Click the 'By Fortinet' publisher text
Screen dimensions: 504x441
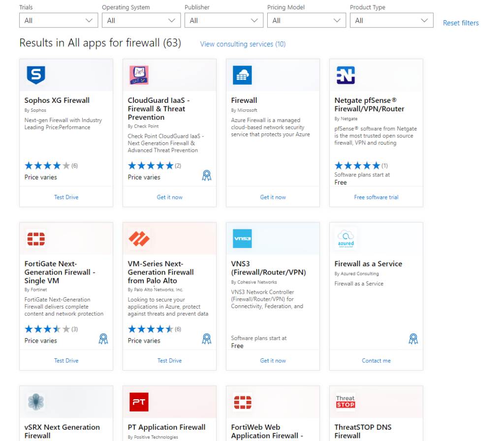pos(35,289)
